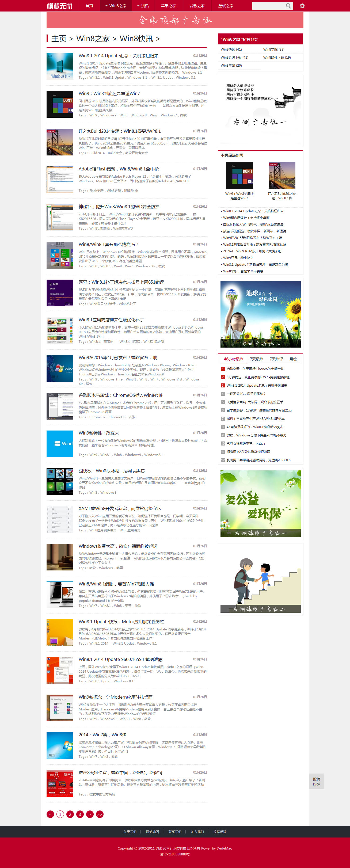Switch to the 月榜 tab
350x868 pixels.
293,359
